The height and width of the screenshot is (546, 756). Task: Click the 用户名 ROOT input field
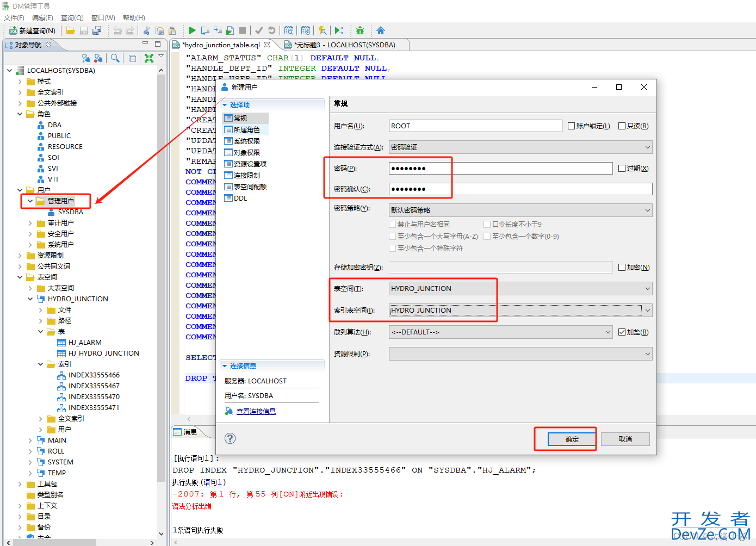(475, 126)
